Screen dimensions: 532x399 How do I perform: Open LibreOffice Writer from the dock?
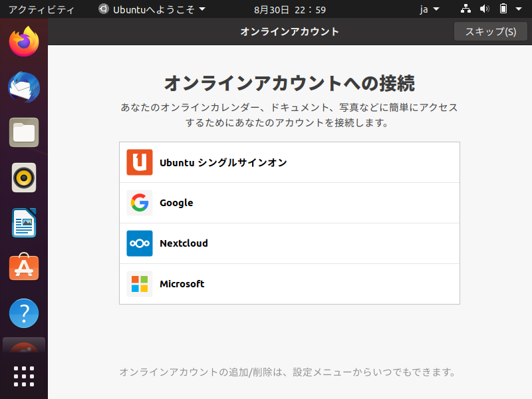(24, 223)
